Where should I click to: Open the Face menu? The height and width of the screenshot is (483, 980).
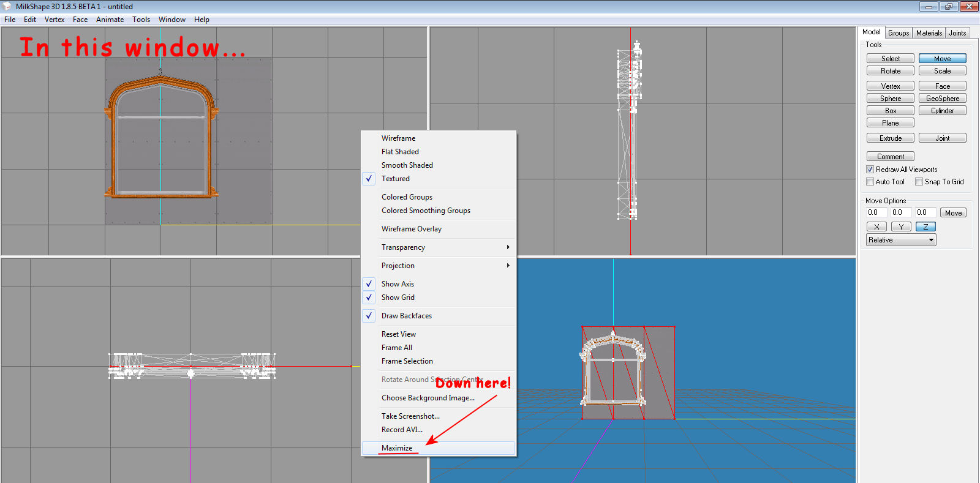[80, 20]
